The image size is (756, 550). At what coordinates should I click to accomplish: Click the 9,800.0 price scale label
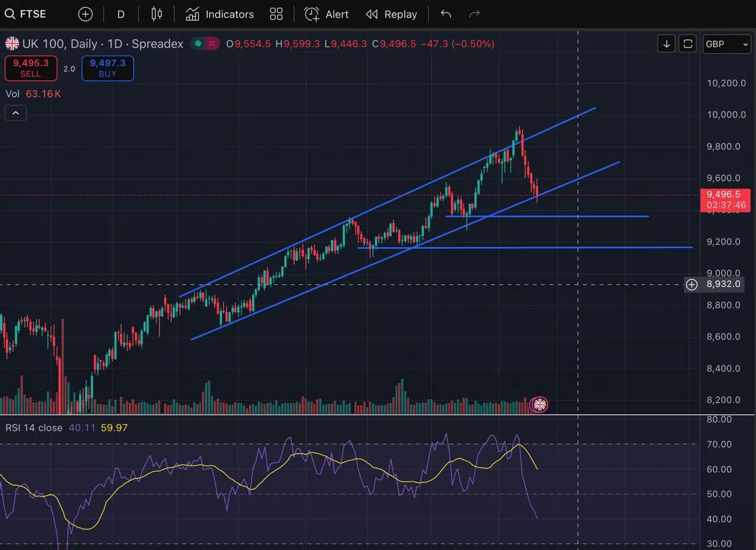[724, 147]
